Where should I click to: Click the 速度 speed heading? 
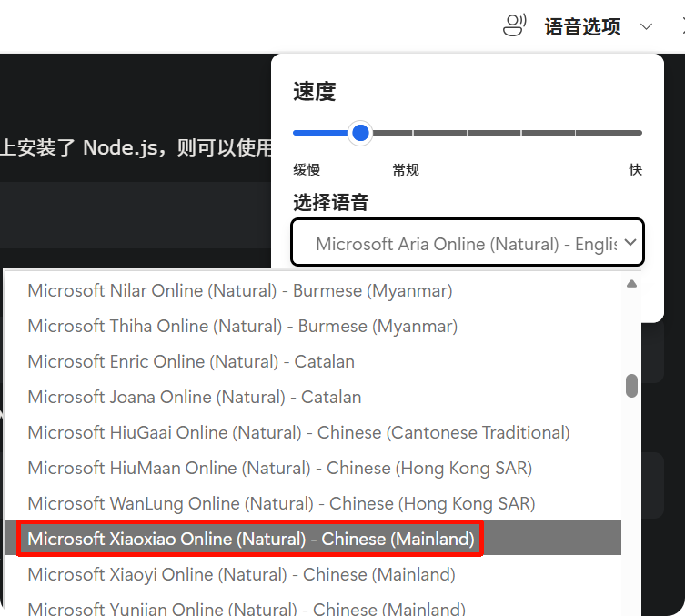(x=314, y=92)
